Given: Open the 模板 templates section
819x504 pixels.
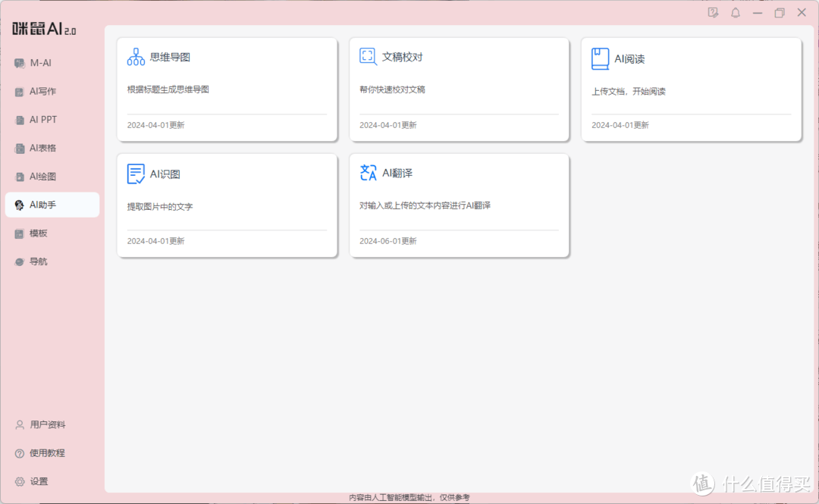Looking at the screenshot, I should [x=38, y=233].
